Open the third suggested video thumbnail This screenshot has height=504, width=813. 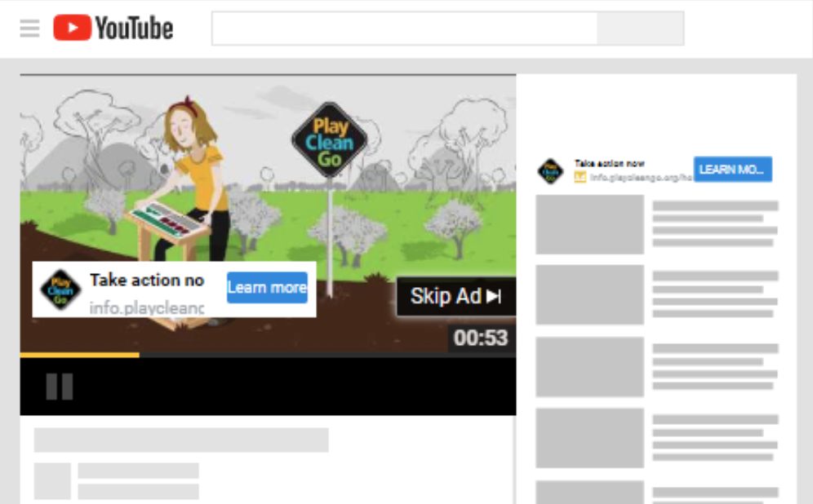(x=590, y=367)
